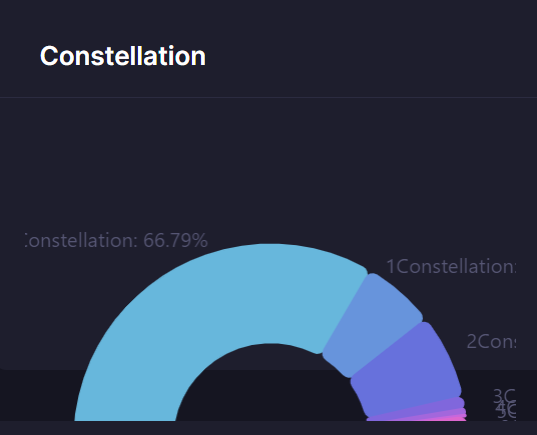
Task: Click the header area right of the Constellation title
Action: (370, 56)
